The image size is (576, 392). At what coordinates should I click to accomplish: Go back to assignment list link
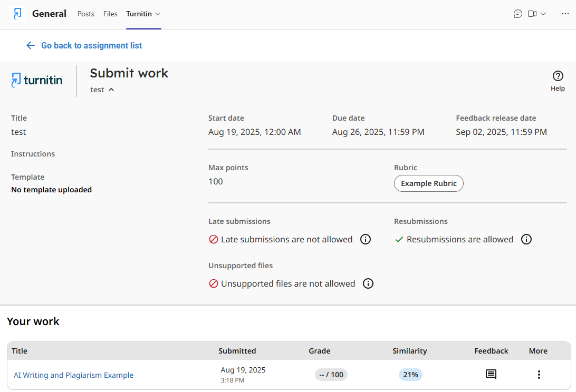click(91, 45)
